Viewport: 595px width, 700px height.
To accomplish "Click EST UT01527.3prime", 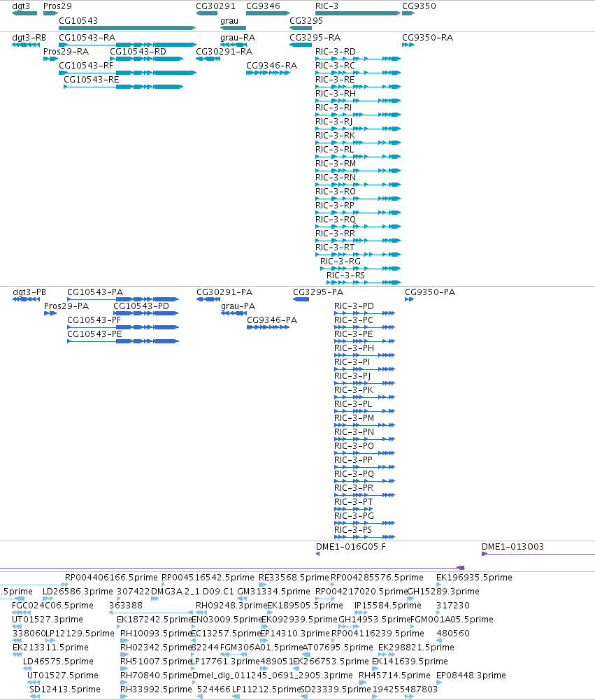I will pyautogui.click(x=17, y=627).
